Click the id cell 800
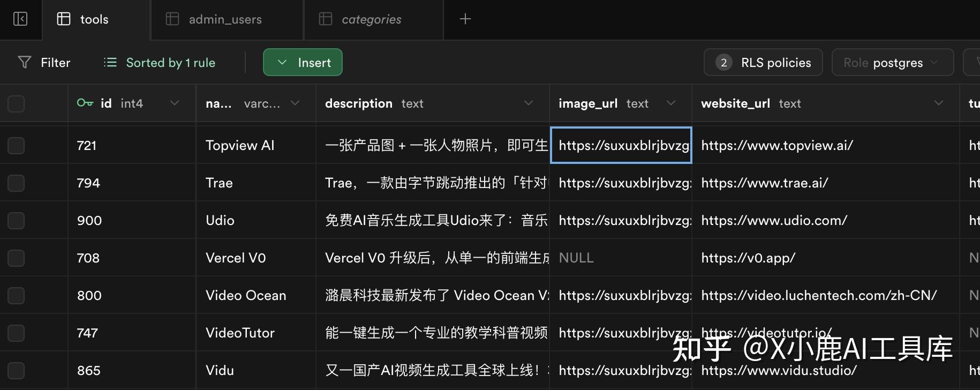The width and height of the screenshot is (980, 390). click(132, 295)
